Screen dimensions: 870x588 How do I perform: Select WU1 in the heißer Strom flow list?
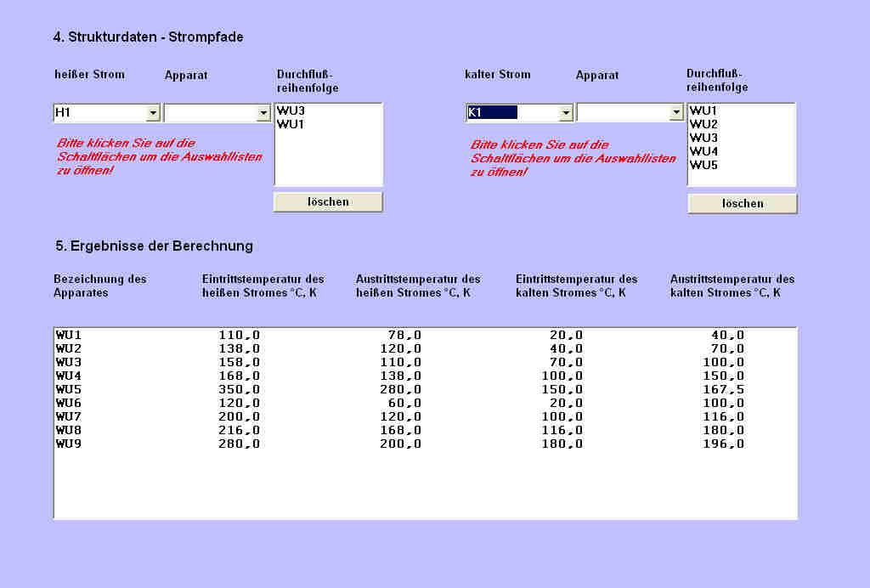291,124
